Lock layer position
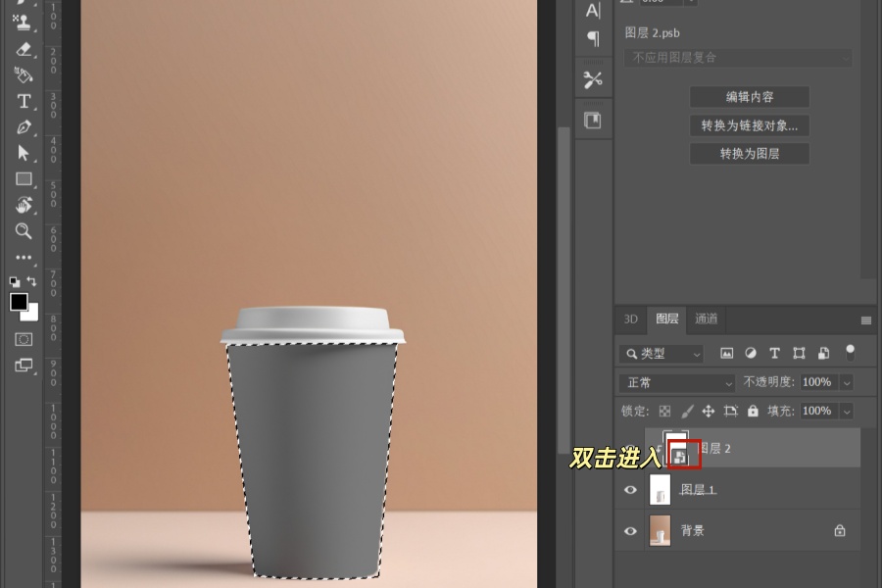882x588 pixels. tap(709, 412)
